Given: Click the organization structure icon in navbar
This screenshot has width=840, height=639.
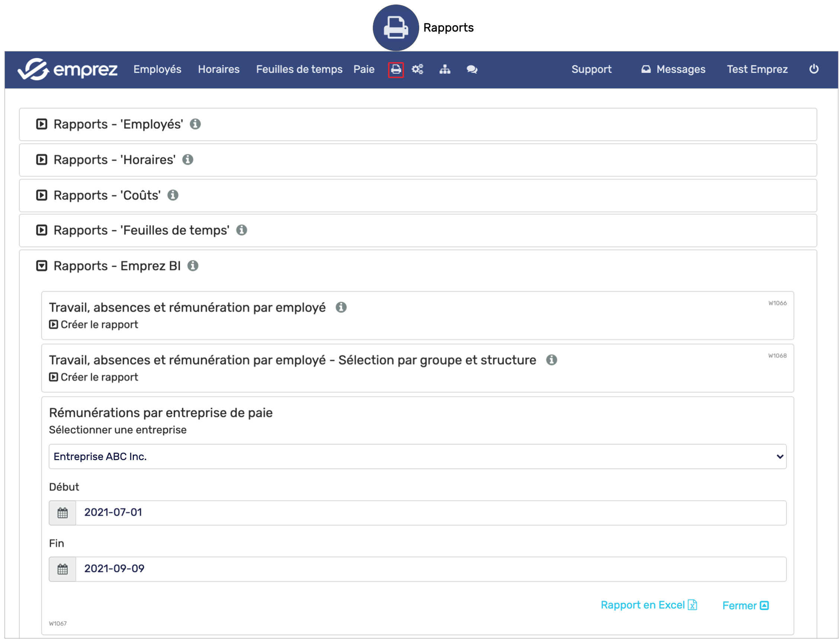Looking at the screenshot, I should pyautogui.click(x=445, y=70).
